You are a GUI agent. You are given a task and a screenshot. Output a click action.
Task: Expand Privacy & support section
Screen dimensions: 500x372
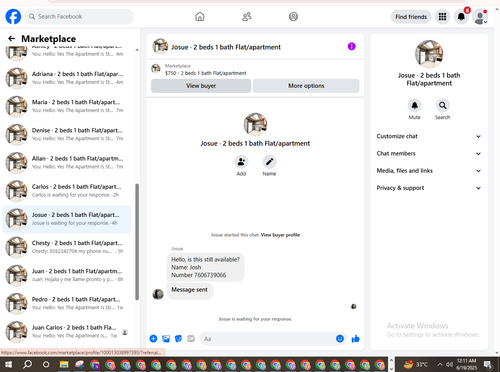429,188
